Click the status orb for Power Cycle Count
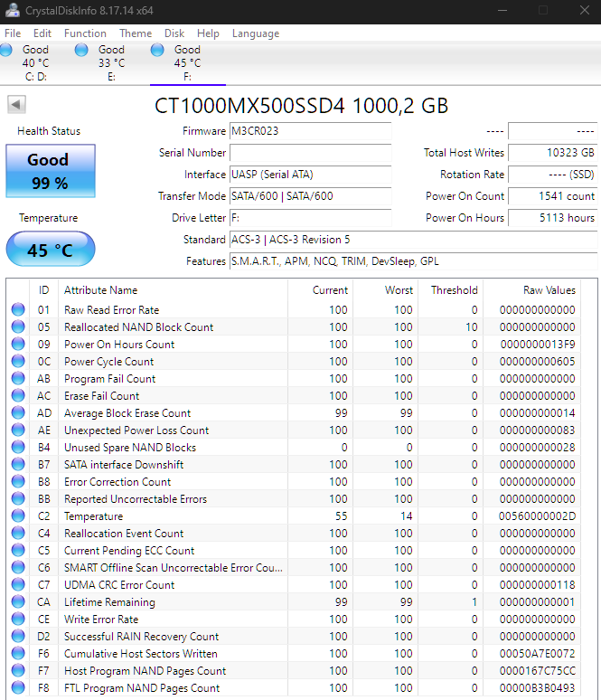601x700 pixels. 18,361
